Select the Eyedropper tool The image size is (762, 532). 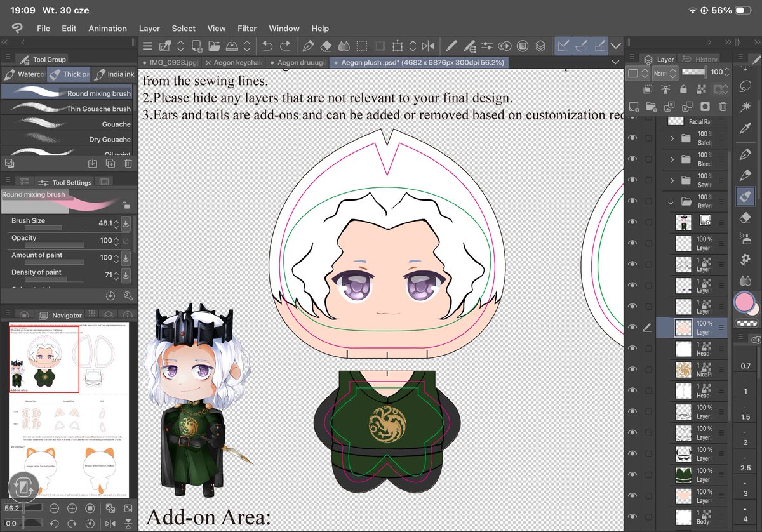[x=745, y=129]
